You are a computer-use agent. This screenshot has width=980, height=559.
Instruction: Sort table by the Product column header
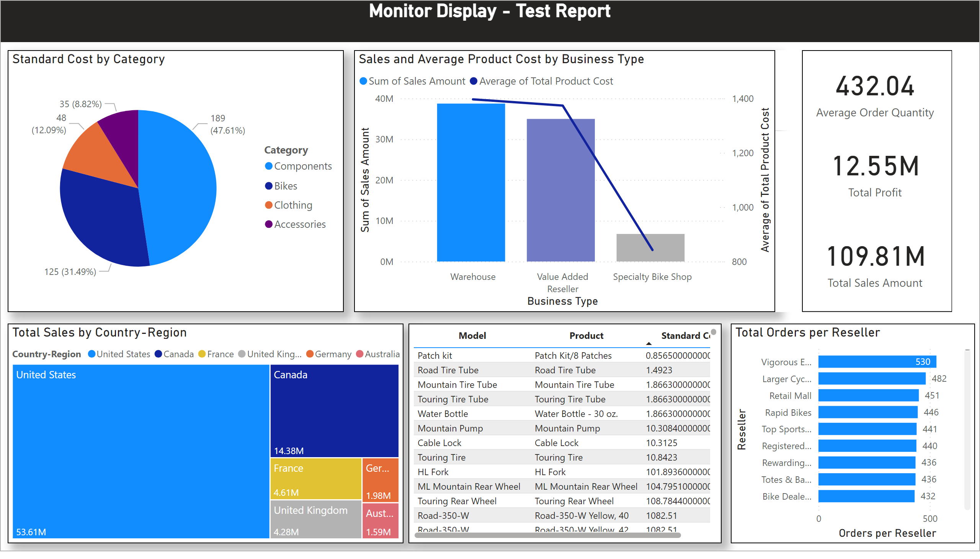pos(586,335)
